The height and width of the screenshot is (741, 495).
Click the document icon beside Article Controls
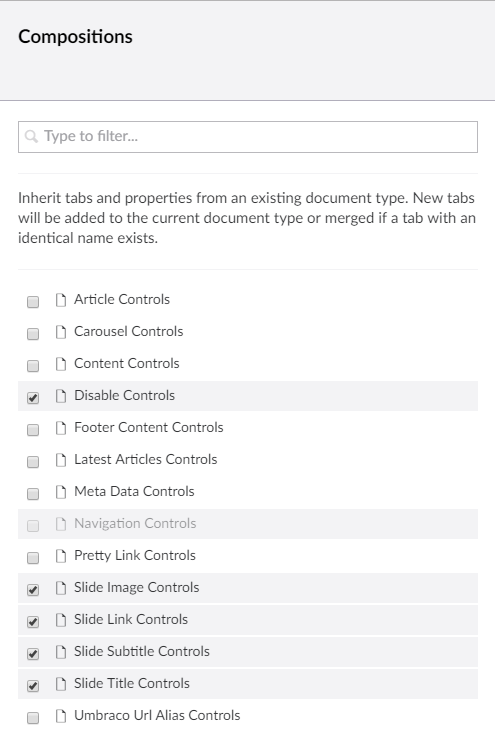[x=61, y=300]
